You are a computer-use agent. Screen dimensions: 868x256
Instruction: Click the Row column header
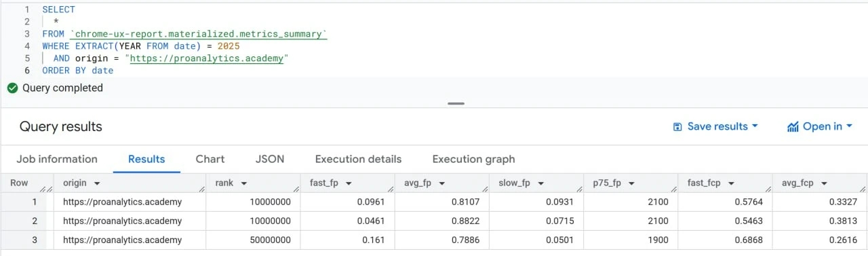tap(26, 183)
